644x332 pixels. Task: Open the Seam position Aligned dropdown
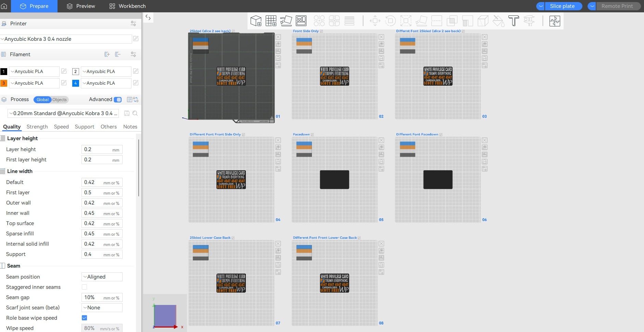coord(102,277)
